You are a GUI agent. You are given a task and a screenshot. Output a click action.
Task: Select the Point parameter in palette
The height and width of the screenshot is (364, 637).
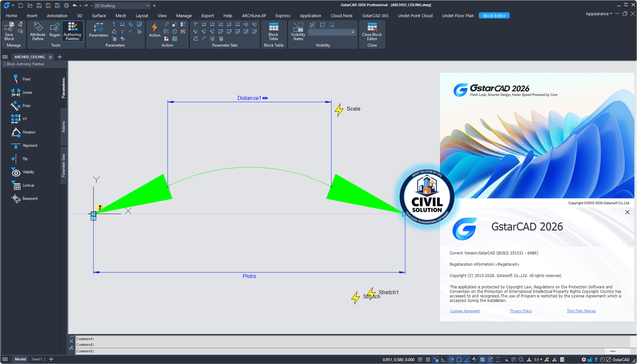21,79
